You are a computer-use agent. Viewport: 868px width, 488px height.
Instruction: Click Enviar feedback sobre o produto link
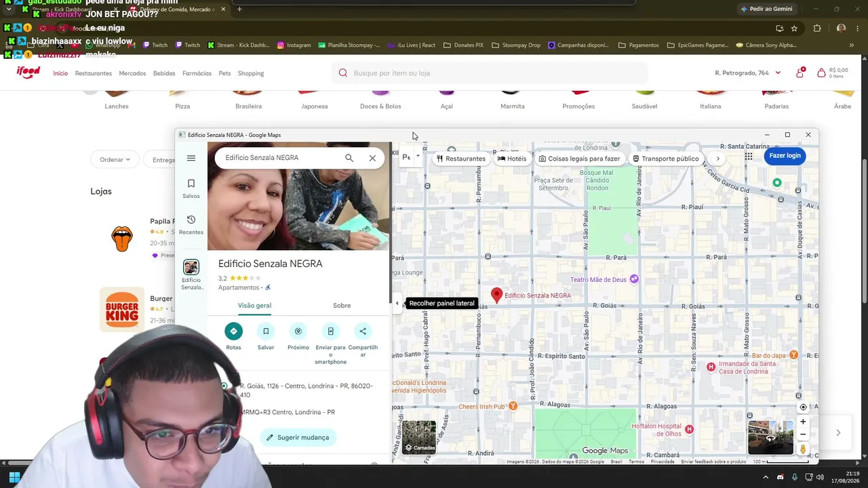click(713, 462)
